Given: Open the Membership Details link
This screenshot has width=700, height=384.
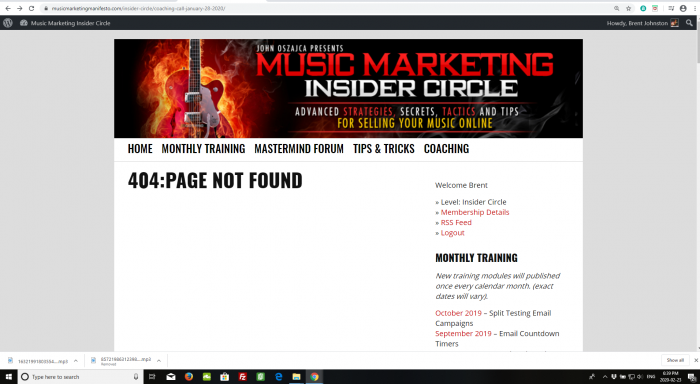Looking at the screenshot, I should [475, 213].
